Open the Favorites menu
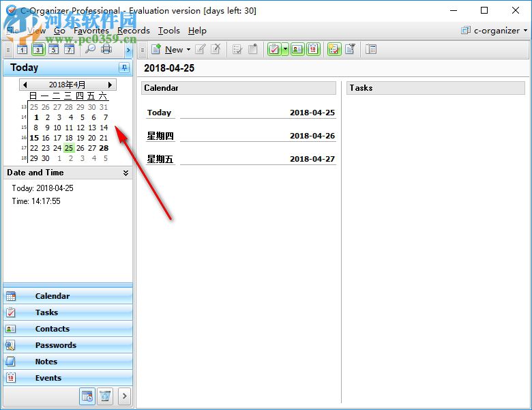 pyautogui.click(x=91, y=31)
